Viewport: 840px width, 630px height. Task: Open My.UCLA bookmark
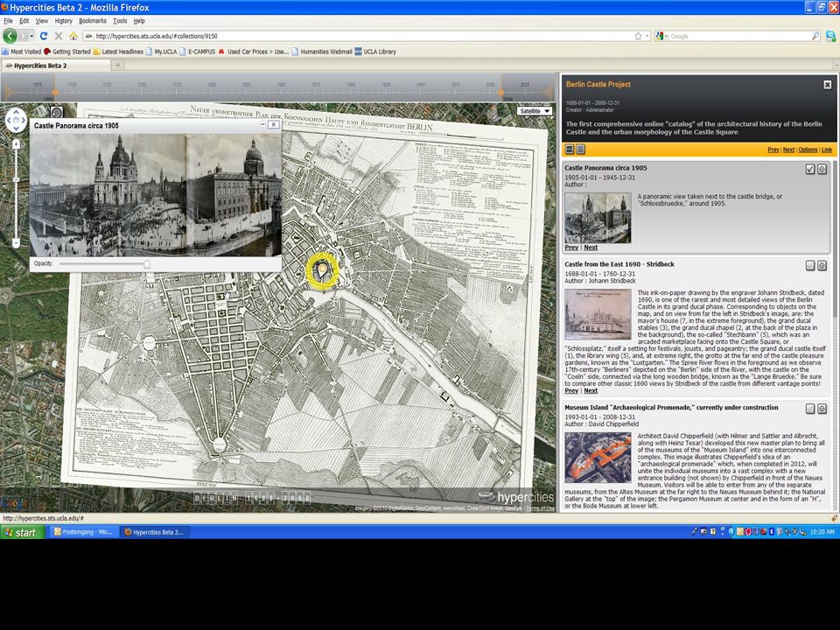(x=161, y=52)
